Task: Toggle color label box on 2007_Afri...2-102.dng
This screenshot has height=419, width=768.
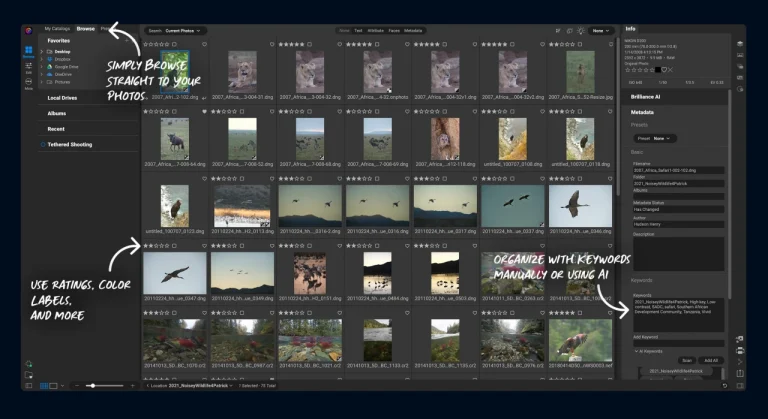Action: [x=174, y=44]
